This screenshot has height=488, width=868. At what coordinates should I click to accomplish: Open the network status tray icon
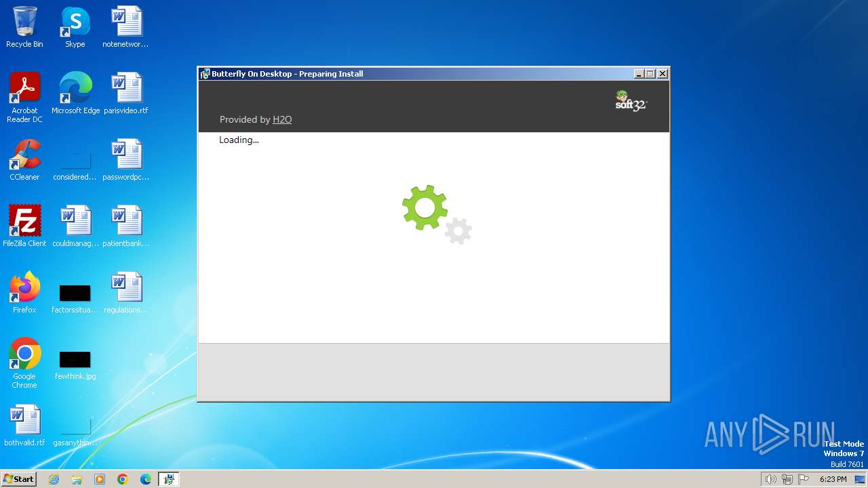pyautogui.click(x=787, y=479)
